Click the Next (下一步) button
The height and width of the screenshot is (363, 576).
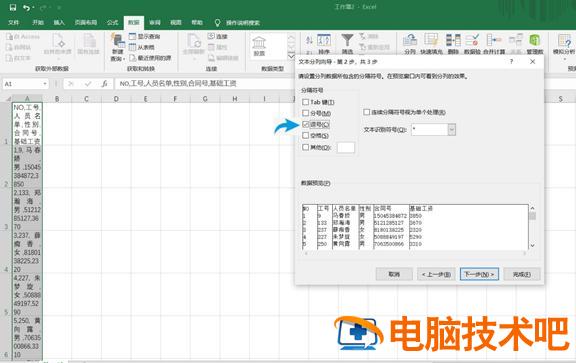pos(479,274)
